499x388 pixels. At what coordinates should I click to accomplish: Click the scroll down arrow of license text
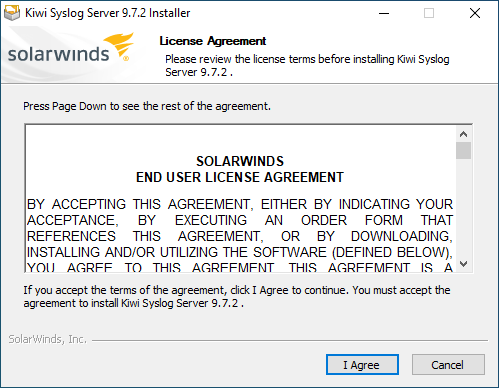(463, 264)
